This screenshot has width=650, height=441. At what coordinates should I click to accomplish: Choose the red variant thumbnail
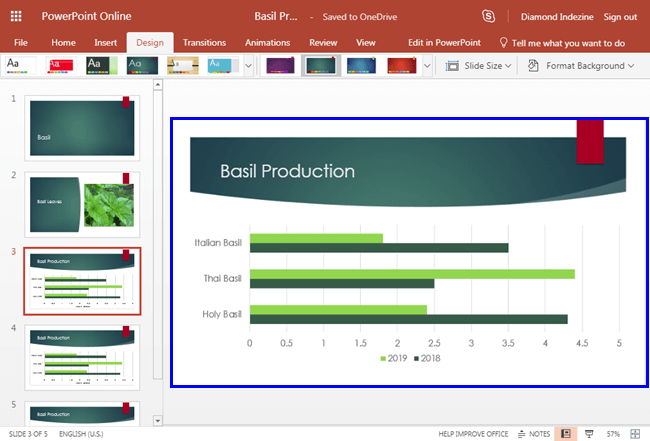click(x=401, y=66)
